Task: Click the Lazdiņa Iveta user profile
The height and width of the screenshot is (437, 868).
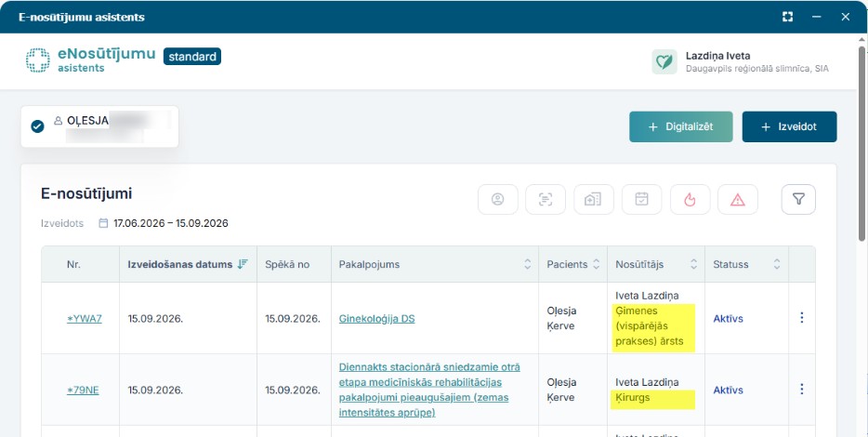Action: click(741, 61)
